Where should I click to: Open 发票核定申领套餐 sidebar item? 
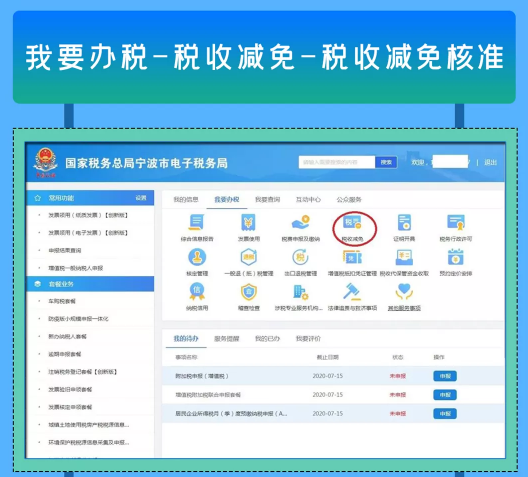pos(70,407)
